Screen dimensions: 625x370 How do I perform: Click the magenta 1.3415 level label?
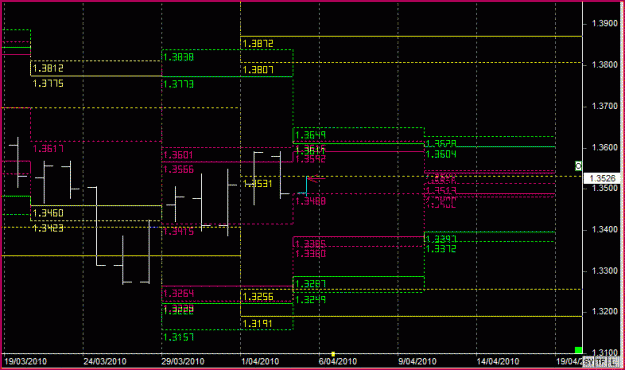pos(179,231)
